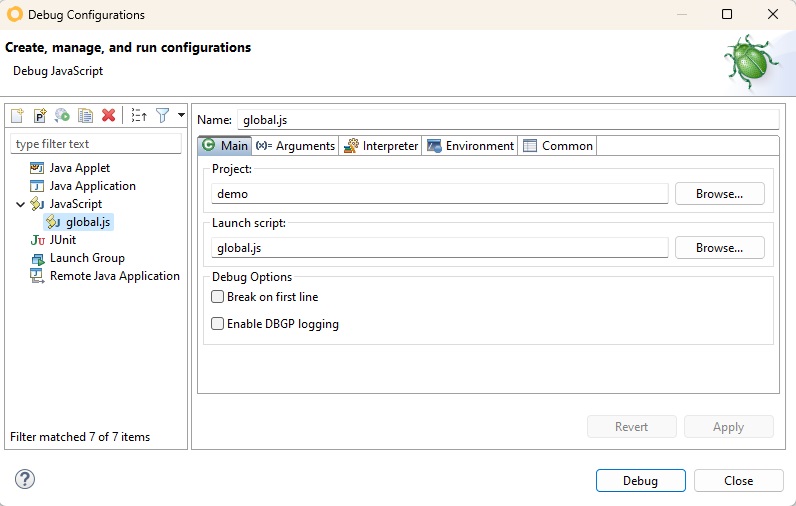The width and height of the screenshot is (796, 506).
Task: Collapse all configurations in the tree
Action: coord(139,116)
